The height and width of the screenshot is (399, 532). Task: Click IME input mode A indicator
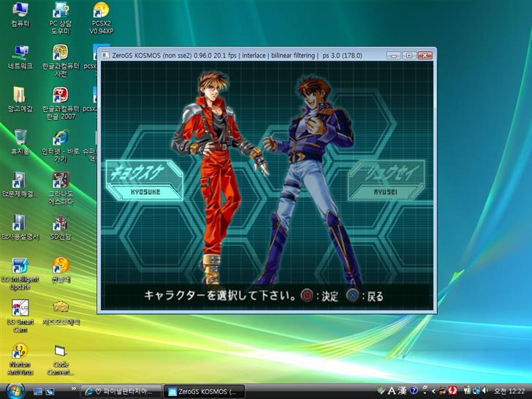391,391
